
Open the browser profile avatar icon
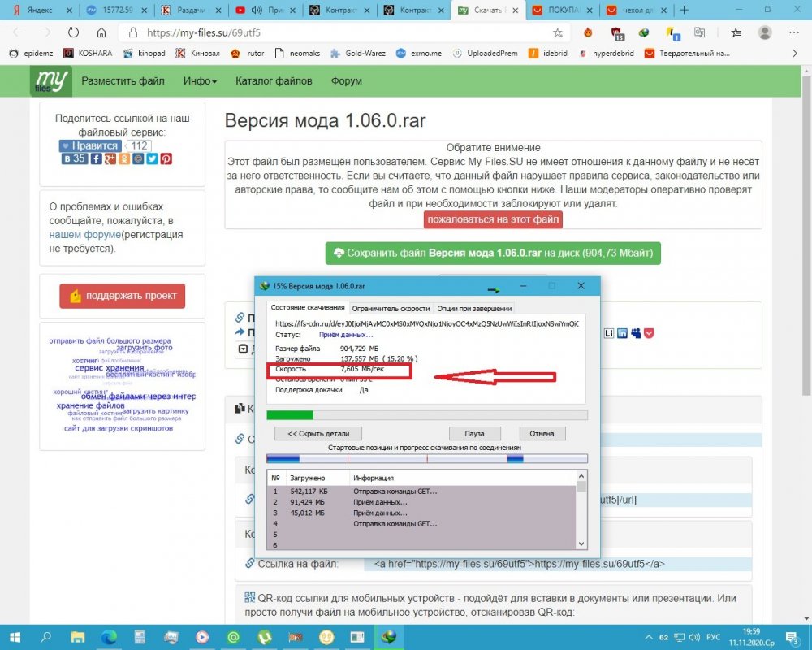(764, 33)
